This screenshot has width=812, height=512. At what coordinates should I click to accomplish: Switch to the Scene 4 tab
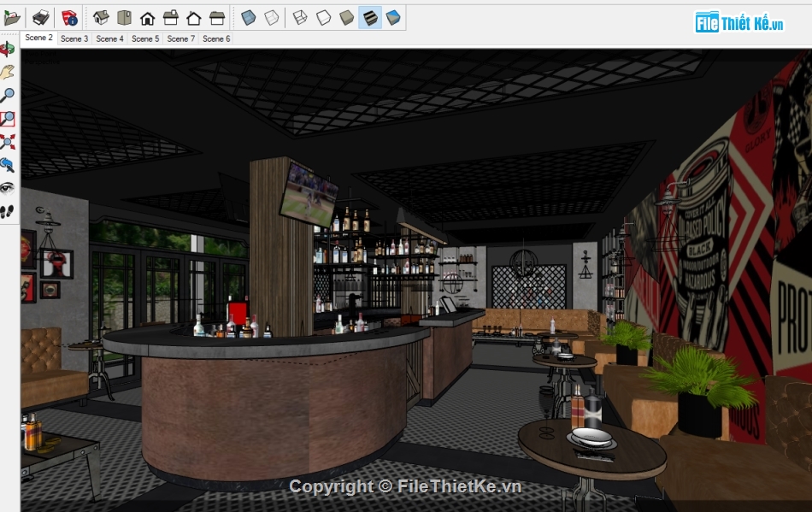click(x=109, y=38)
